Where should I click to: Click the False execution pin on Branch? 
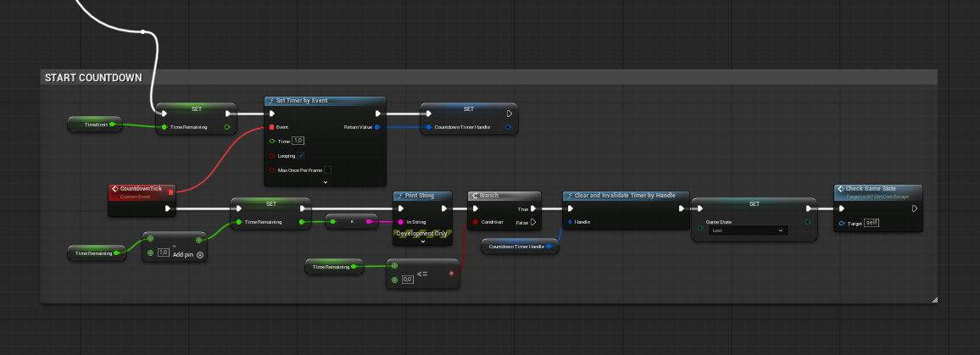(533, 222)
